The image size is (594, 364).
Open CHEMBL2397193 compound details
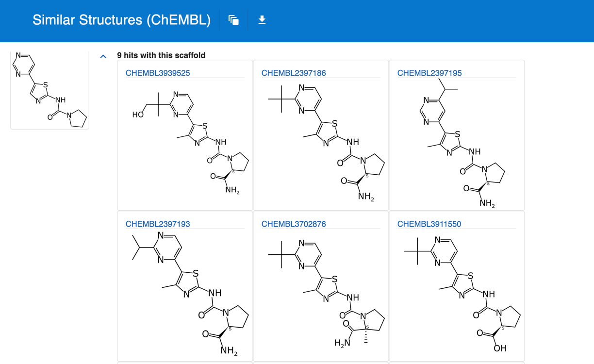point(158,224)
